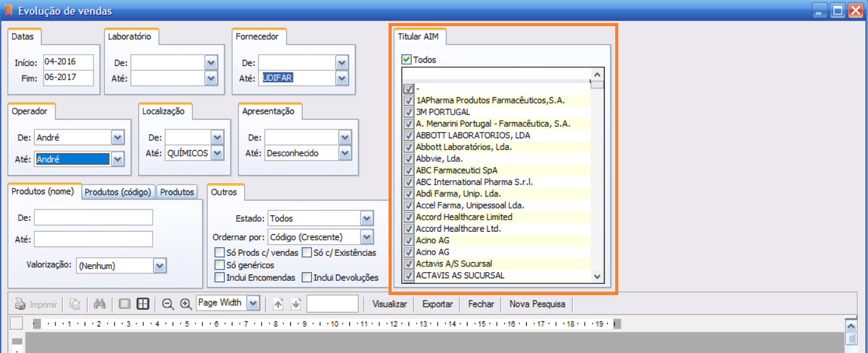Viewport: 868px width, 353px height.
Task: Toggle checkbox for ABC Farmaceutici SpA
Action: 409,171
